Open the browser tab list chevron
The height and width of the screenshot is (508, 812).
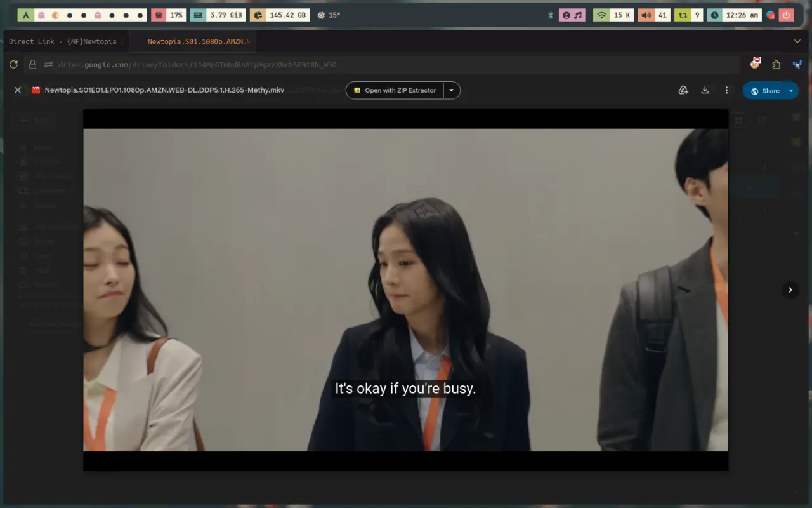797,41
